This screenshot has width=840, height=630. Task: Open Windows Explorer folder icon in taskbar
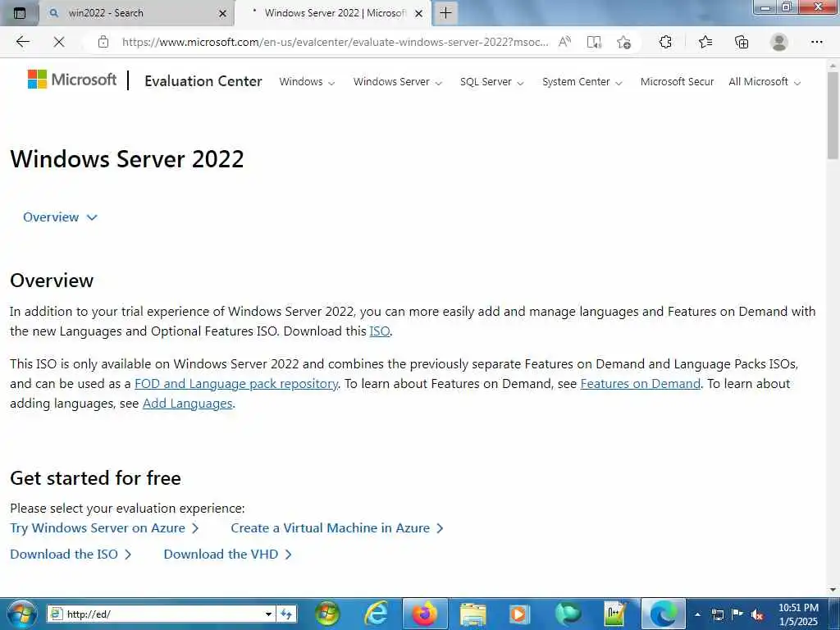tap(473, 614)
